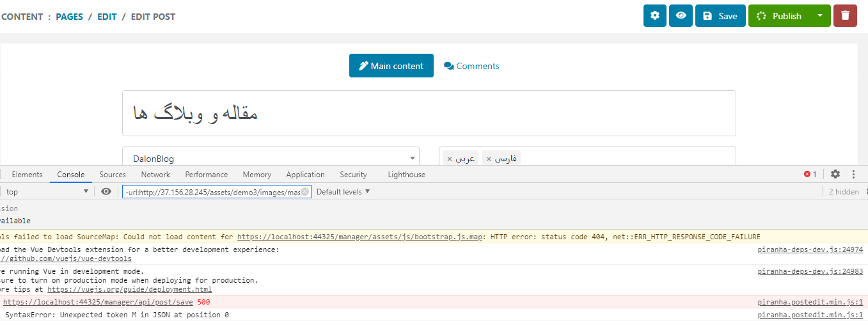Screen dimensions: 868x332
Task: Go to EDIT breadcrumb link
Action: click(107, 17)
